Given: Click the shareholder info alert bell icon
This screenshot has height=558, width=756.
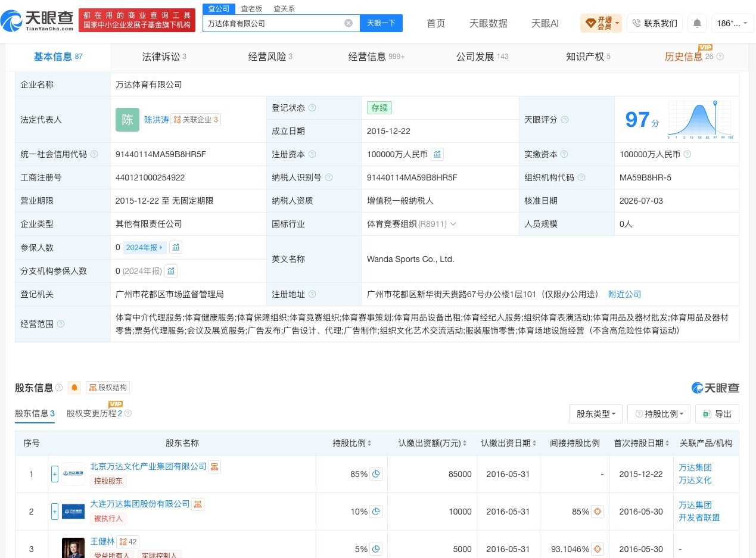Looking at the screenshot, I should tap(74, 388).
